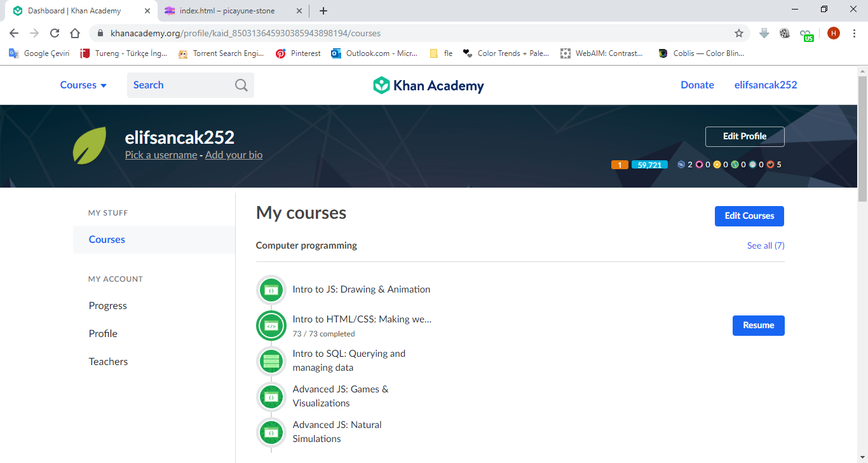Click the Donate link

[697, 85]
